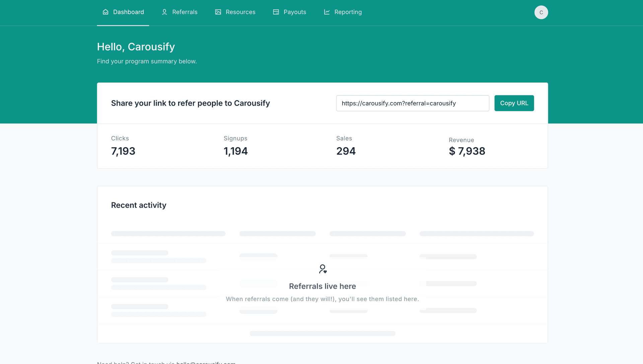Click the Resources image icon

(218, 12)
